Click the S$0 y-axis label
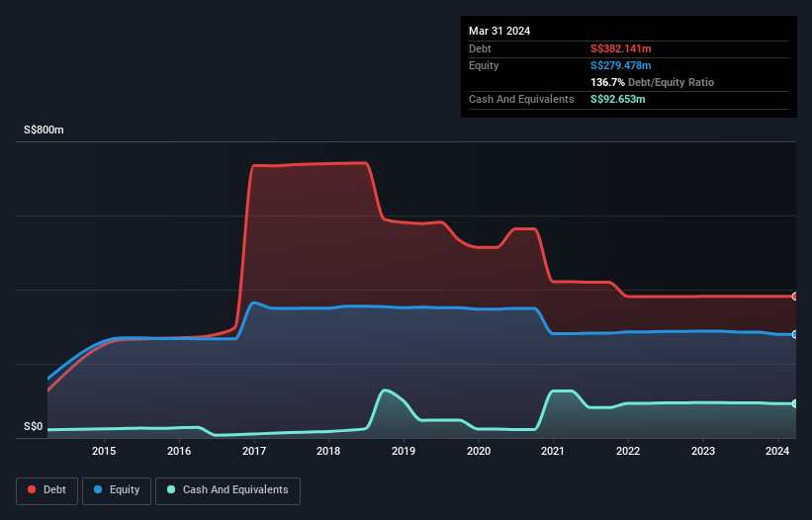The height and width of the screenshot is (520, 812). point(34,427)
